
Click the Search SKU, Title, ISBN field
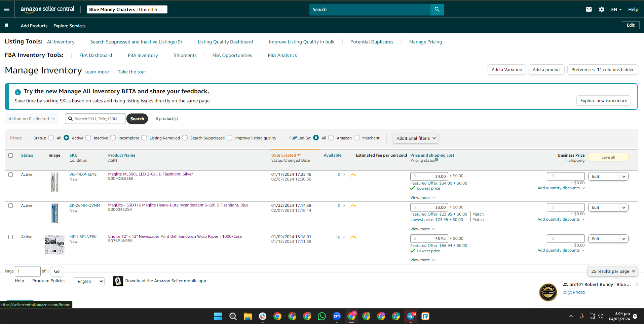point(95,119)
